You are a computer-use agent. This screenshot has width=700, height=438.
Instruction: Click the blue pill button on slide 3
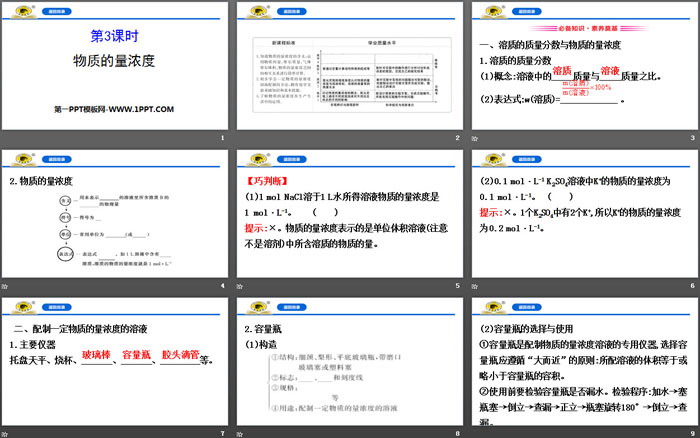coord(527,12)
